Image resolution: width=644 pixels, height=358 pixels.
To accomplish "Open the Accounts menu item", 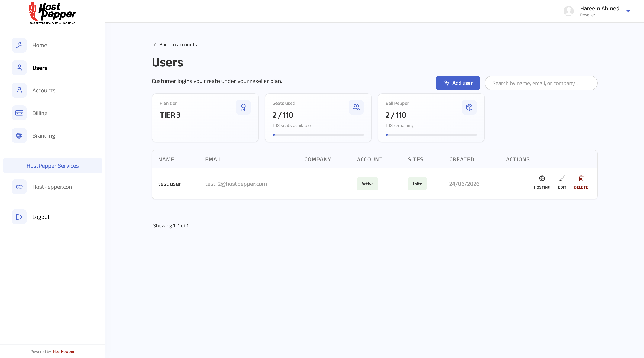I will tap(44, 90).
